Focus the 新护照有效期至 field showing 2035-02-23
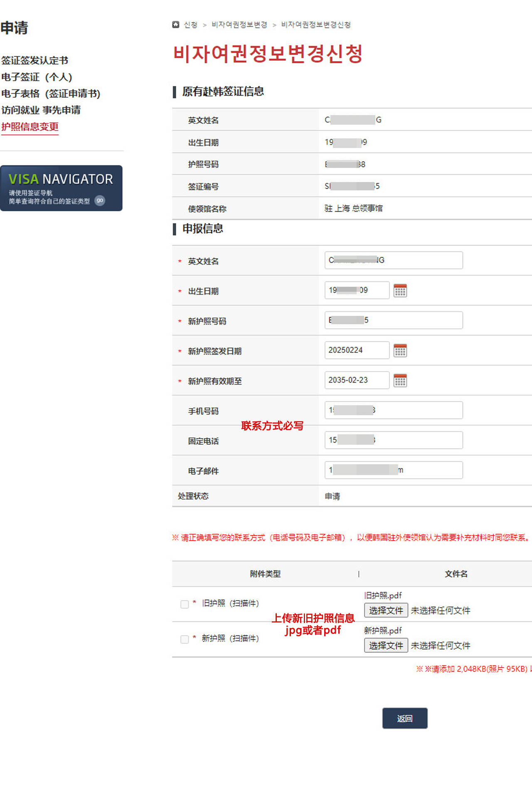This screenshot has height=798, width=532. coord(357,380)
